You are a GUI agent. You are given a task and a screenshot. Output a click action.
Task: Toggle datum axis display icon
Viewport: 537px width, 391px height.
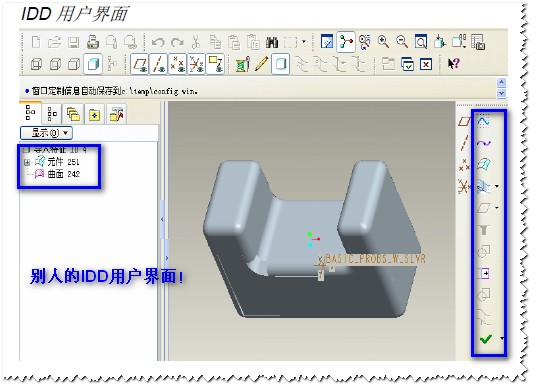pos(159,64)
